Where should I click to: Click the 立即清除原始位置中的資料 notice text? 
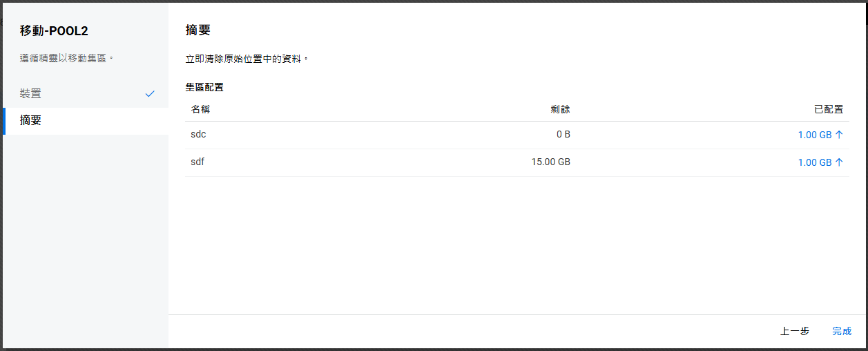coord(247,59)
